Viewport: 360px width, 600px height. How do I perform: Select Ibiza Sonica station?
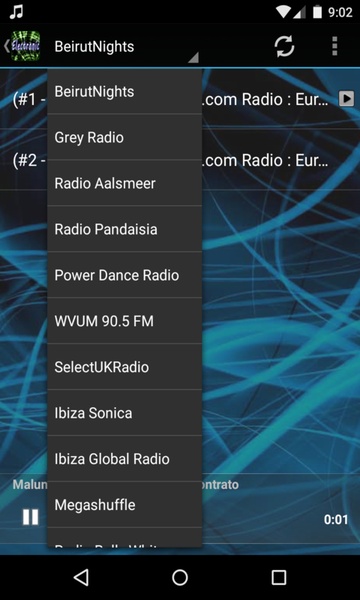[124, 412]
